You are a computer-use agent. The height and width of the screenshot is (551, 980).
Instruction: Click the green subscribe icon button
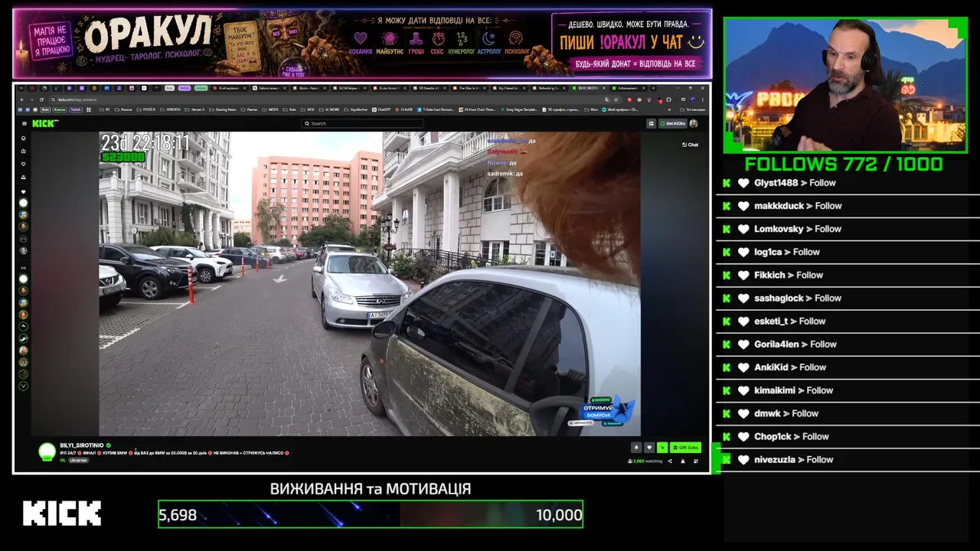tap(662, 448)
